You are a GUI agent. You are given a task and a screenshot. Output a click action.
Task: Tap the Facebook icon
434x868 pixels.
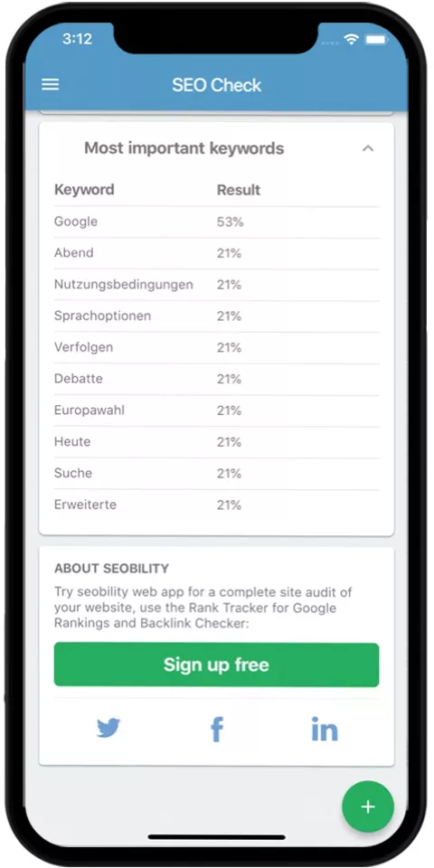coord(217,729)
